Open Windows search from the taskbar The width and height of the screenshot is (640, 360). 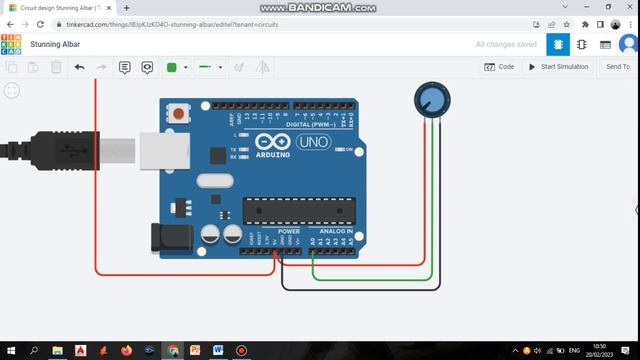coord(34,351)
